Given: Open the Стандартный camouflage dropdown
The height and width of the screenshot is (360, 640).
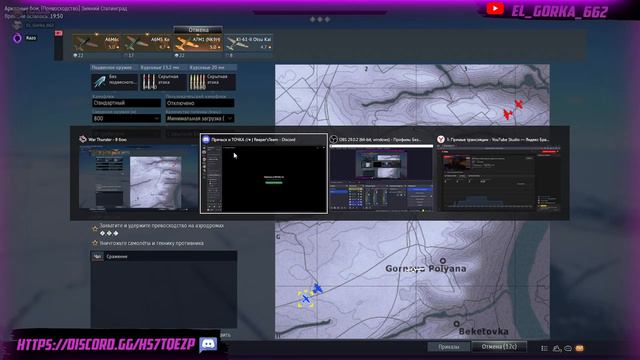Looking at the screenshot, I should coord(126,103).
